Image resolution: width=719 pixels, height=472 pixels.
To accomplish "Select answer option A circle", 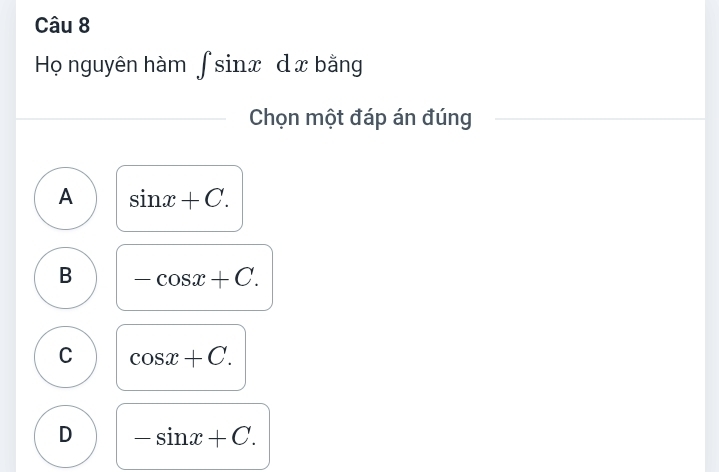I will pos(66,198).
